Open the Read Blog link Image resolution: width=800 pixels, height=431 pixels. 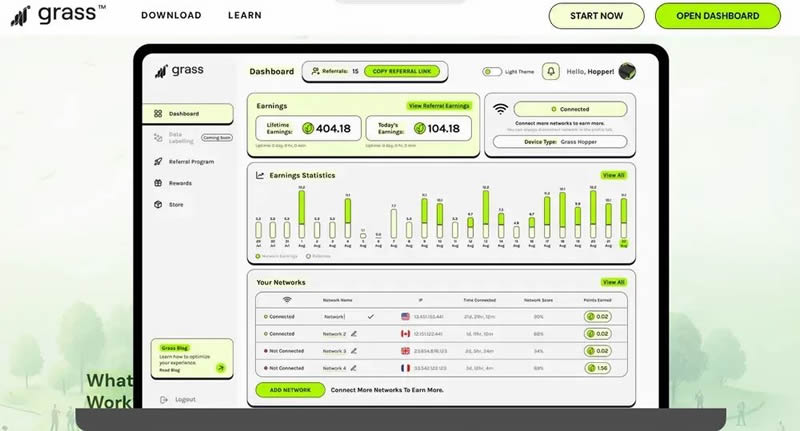pyautogui.click(x=169, y=370)
